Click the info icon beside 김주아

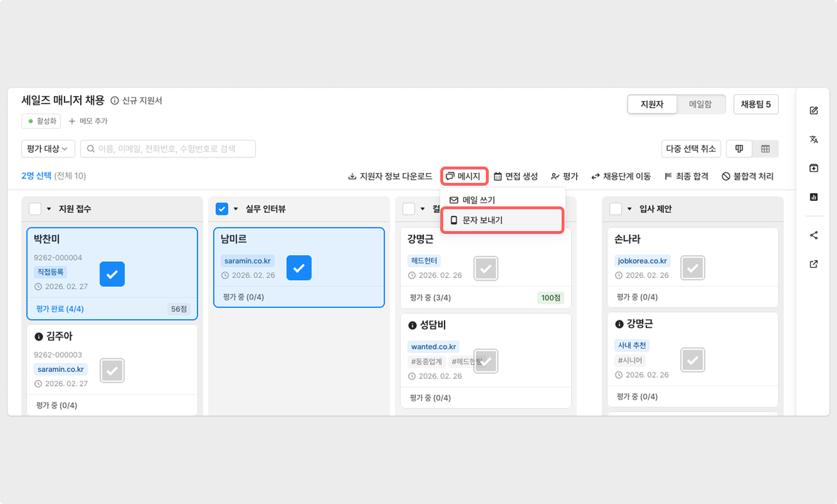point(38,337)
